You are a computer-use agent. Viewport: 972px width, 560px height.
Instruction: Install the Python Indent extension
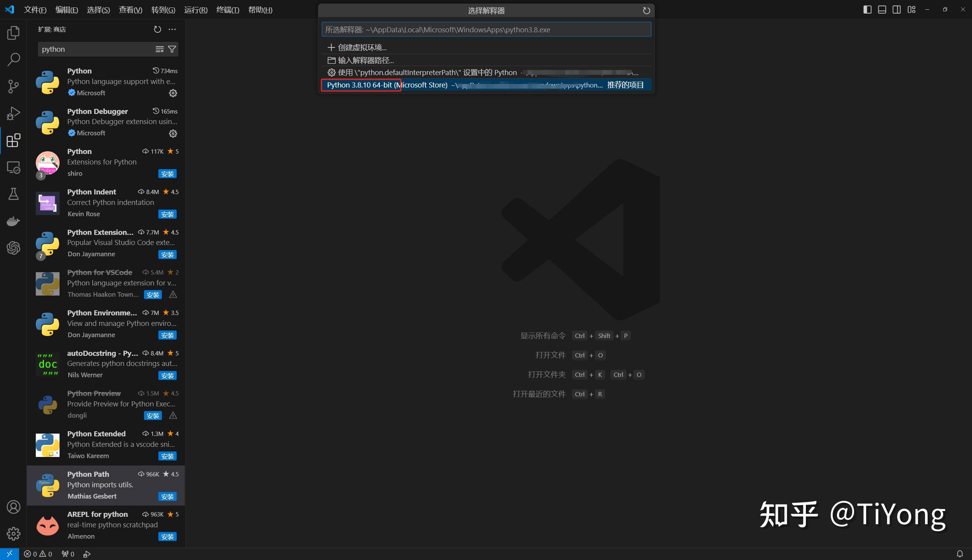click(x=167, y=214)
